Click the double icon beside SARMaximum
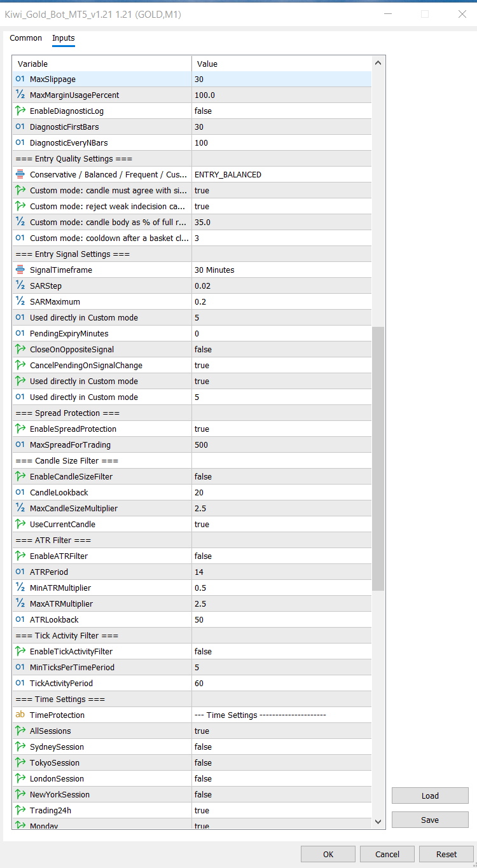Screen dimensions: 477x868 point(20,301)
